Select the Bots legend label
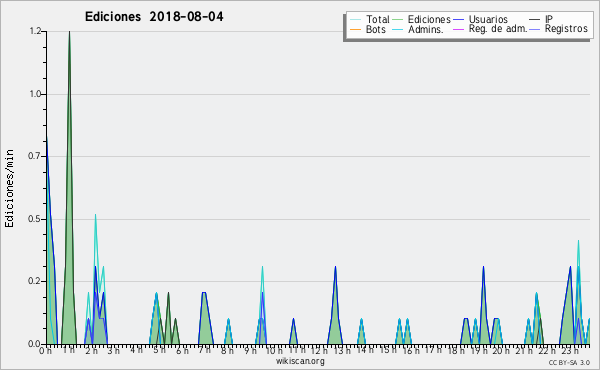This screenshot has height=370, width=600. coord(376,29)
